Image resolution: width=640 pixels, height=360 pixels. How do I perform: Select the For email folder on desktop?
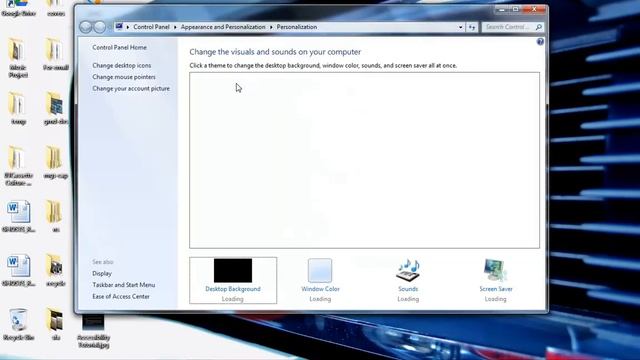click(56, 54)
